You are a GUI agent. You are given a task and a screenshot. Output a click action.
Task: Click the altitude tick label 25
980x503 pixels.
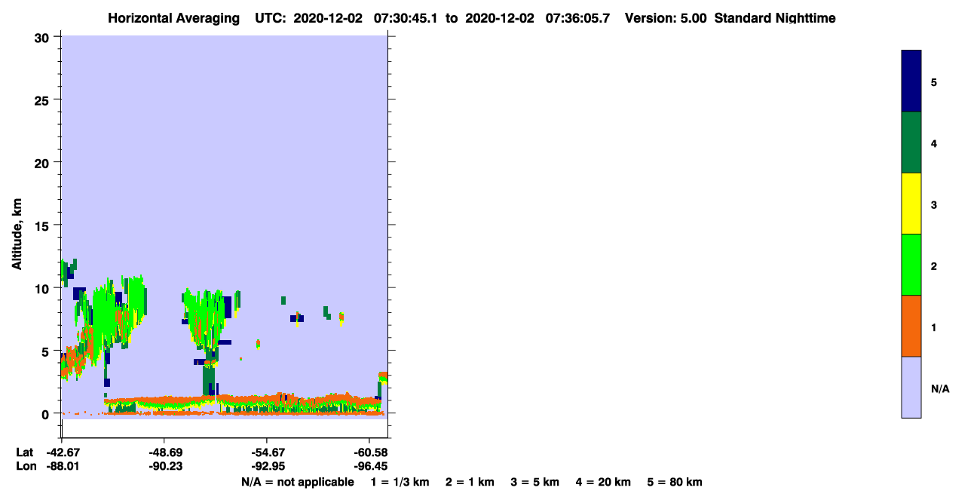[x=43, y=100]
